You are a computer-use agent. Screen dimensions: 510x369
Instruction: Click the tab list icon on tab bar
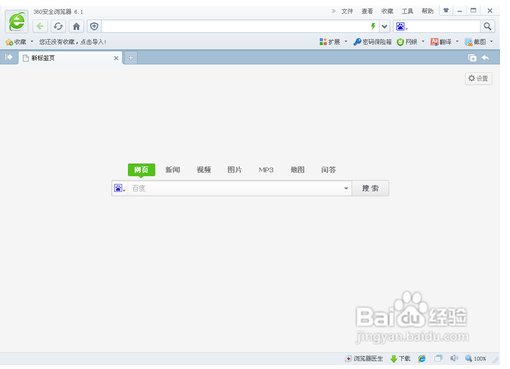472,58
